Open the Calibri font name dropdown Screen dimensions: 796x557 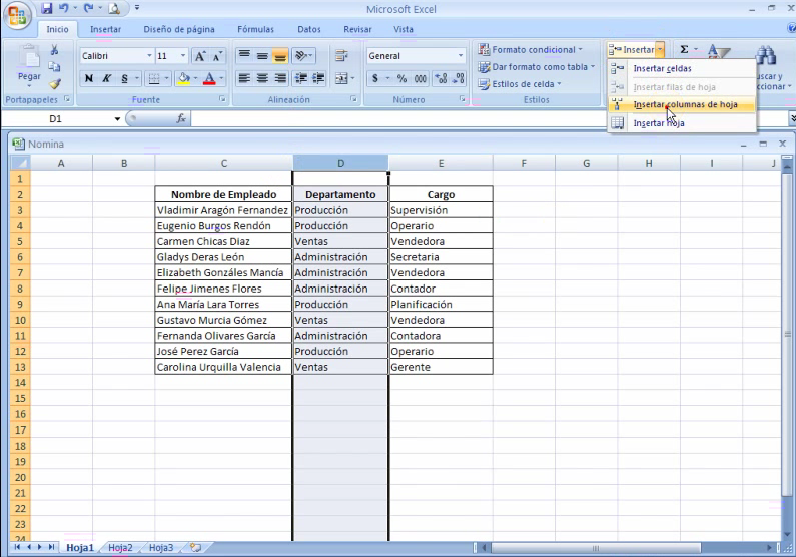(149, 56)
